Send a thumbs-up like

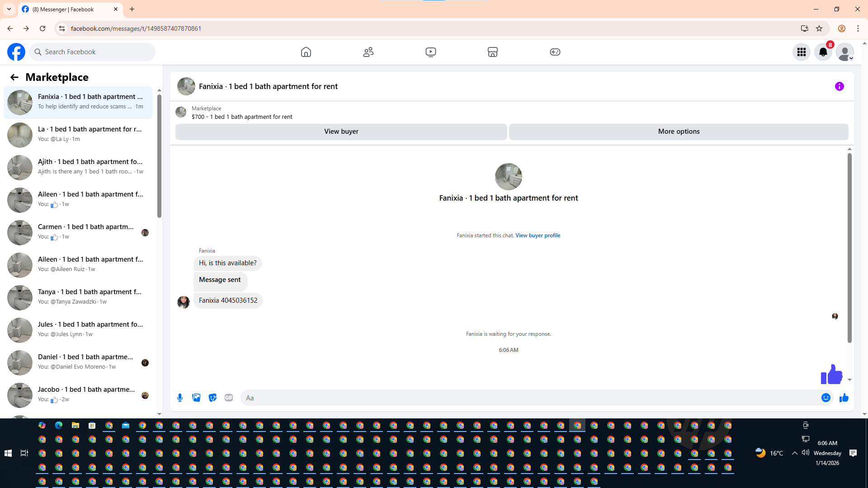[844, 398]
